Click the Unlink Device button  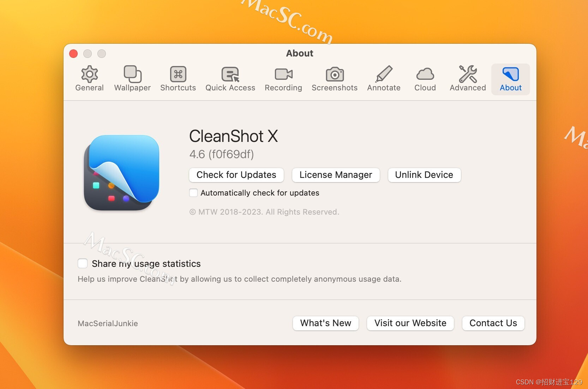(x=424, y=175)
